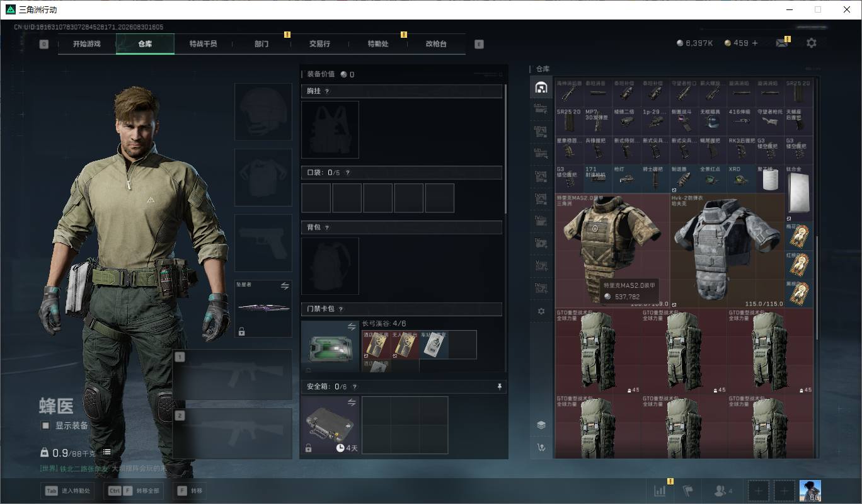
Task: Open the warehouse sidebar gear icon
Action: coord(541,311)
